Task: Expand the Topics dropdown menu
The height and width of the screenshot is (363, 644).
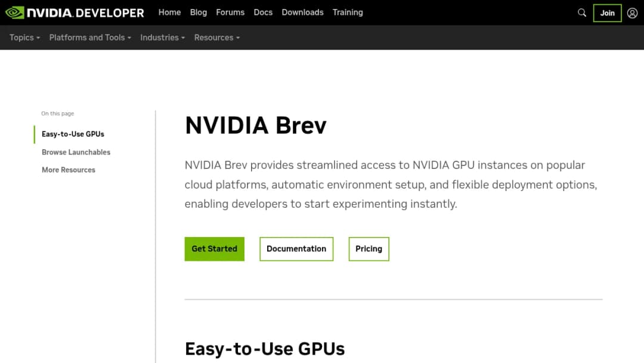Action: tap(24, 38)
